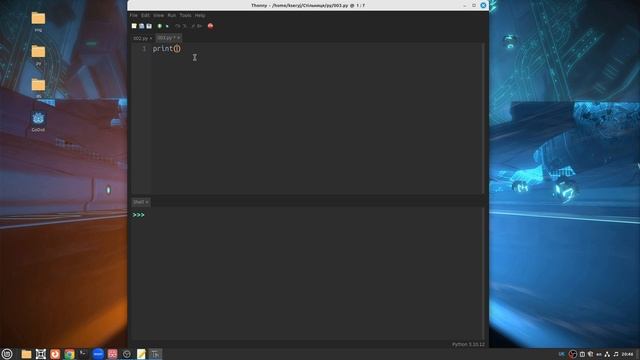
Task: Click the OBS Studio taskbar icon
Action: click(x=127, y=354)
